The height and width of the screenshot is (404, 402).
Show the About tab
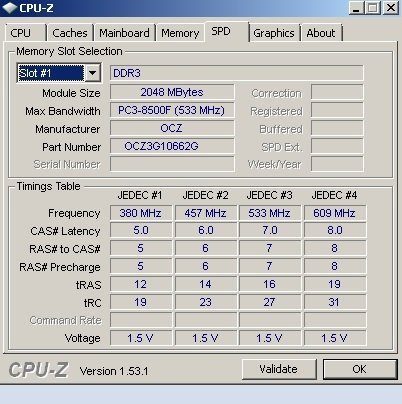tap(321, 33)
